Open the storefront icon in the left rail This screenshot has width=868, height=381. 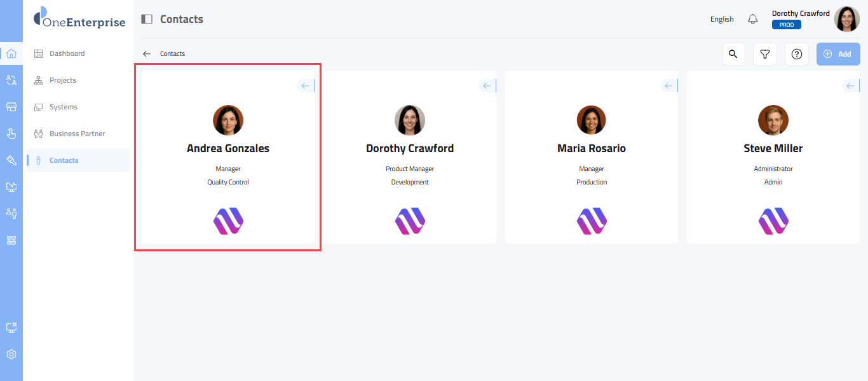coord(11,107)
